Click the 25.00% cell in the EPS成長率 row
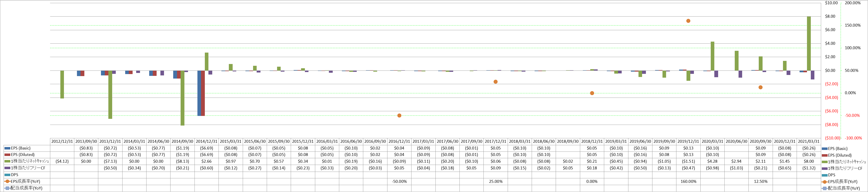Image resolution: width=868 pixels, height=192 pixels. click(496, 181)
